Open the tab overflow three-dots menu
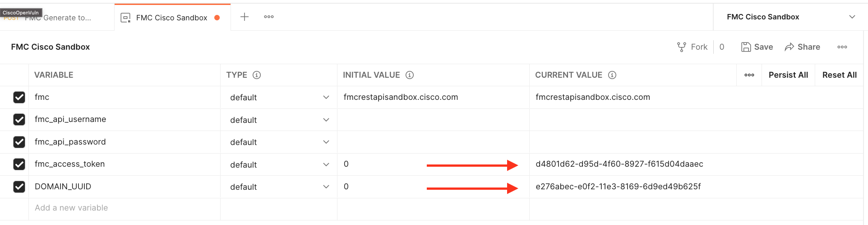868x225 pixels. click(x=269, y=17)
